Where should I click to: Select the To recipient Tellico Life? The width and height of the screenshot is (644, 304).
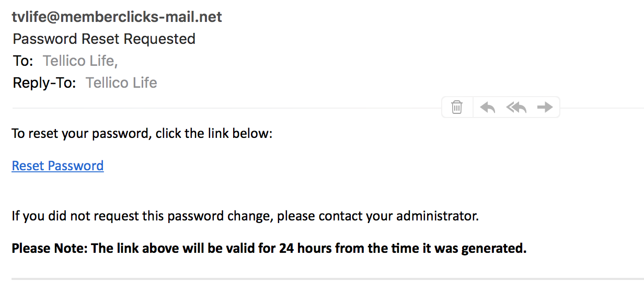pos(80,61)
